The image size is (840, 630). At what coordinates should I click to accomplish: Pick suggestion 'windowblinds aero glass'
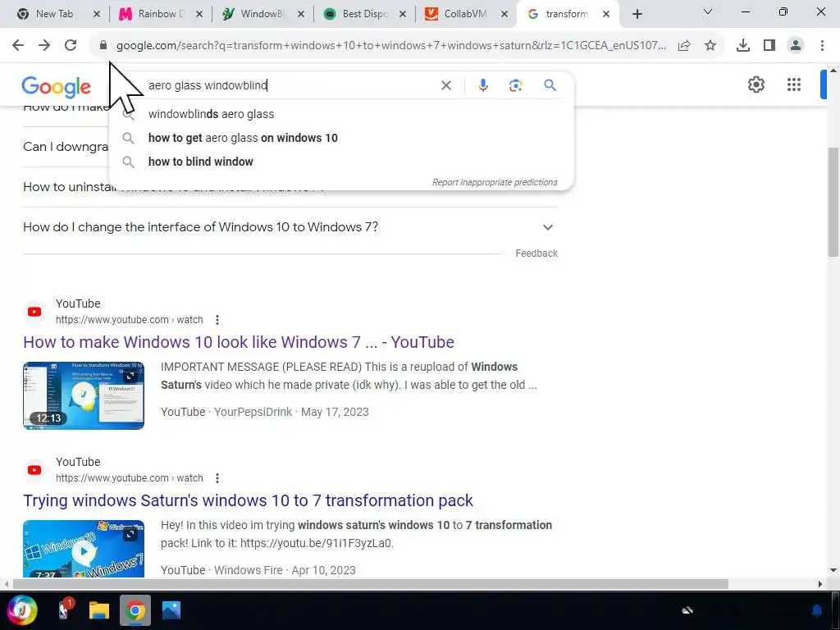point(341,114)
